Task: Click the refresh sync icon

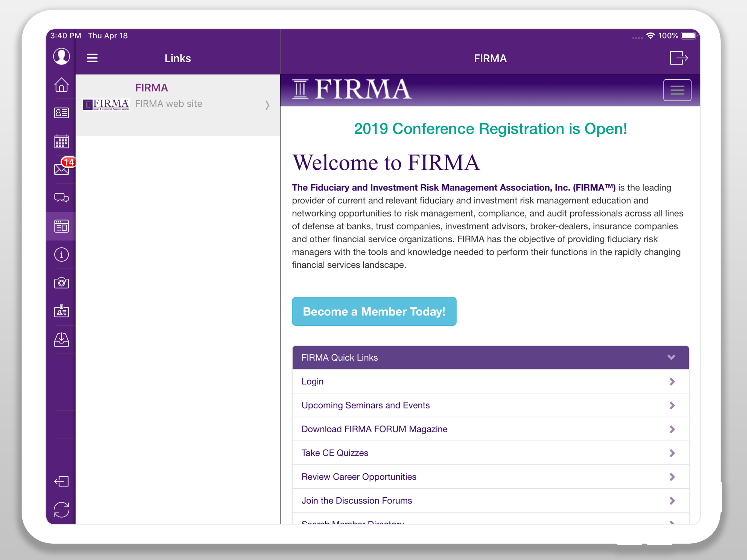Action: pos(62,510)
